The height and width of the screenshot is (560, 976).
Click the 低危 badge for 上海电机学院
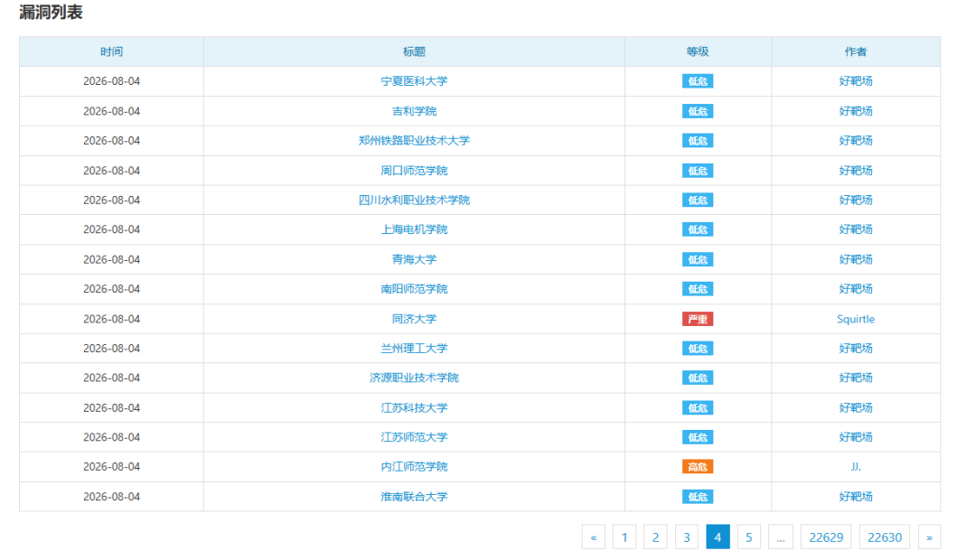[x=698, y=229]
